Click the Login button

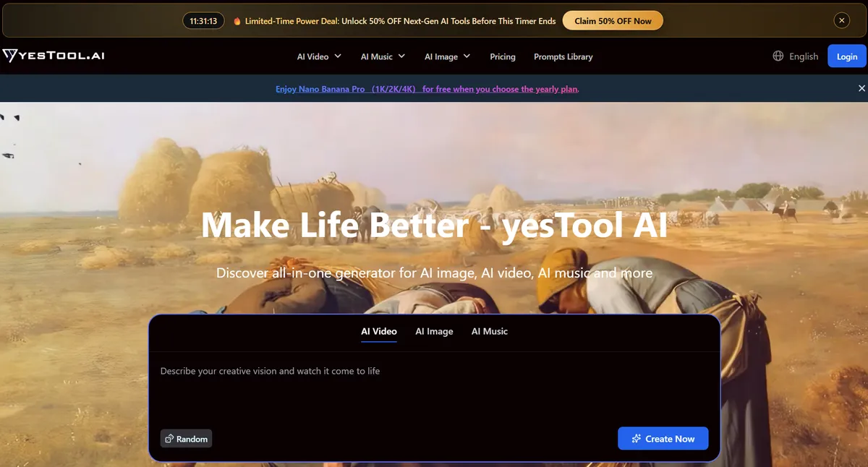(x=847, y=56)
